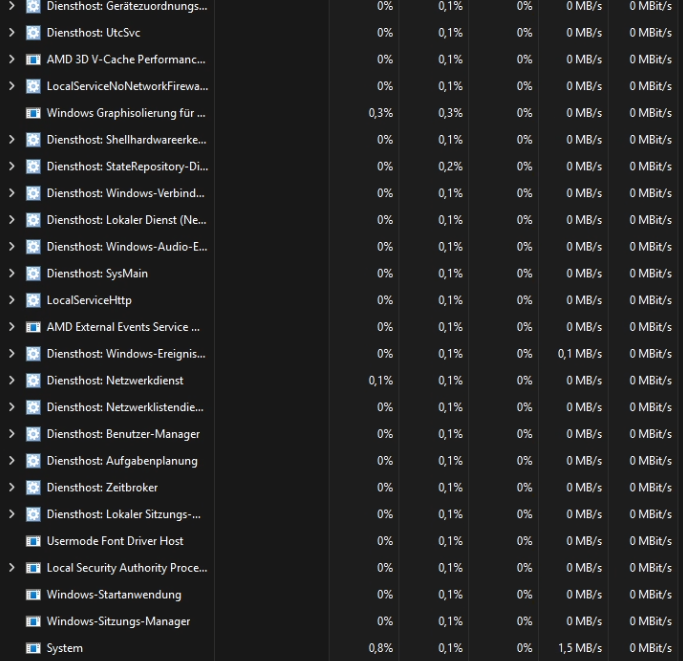Select Diensthost: Lokaler Sitzungs name text
This screenshot has height=661, width=683.
tap(124, 514)
